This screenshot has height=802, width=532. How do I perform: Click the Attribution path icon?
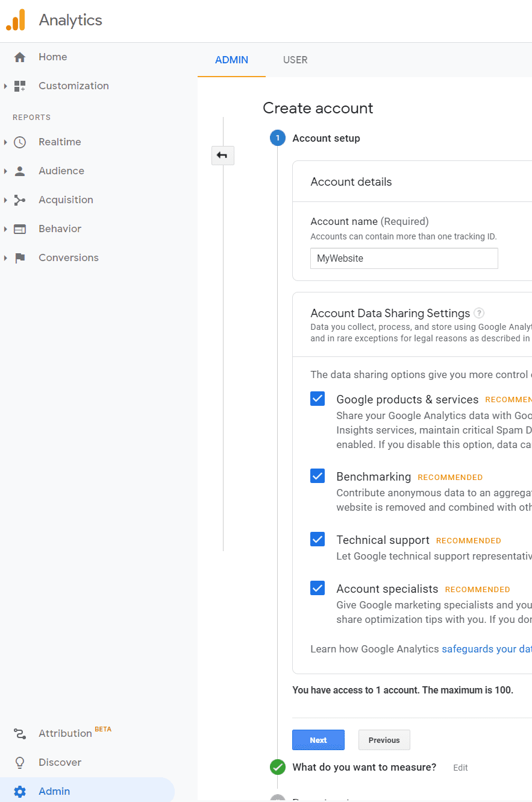tap(20, 734)
